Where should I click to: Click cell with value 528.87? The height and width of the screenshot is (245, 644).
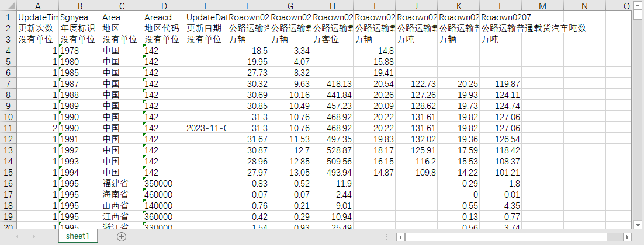click(333, 150)
